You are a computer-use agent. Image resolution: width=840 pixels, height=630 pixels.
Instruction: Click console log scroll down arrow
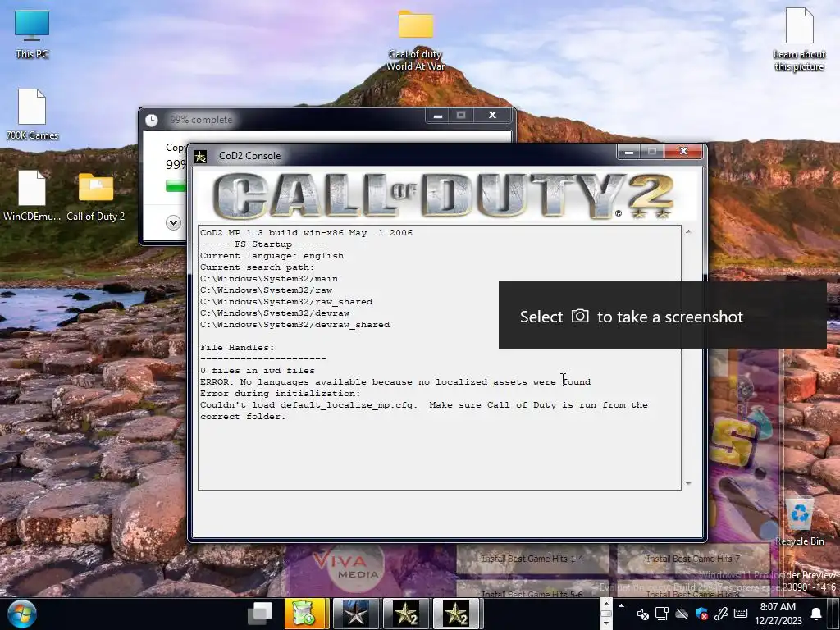coord(688,483)
